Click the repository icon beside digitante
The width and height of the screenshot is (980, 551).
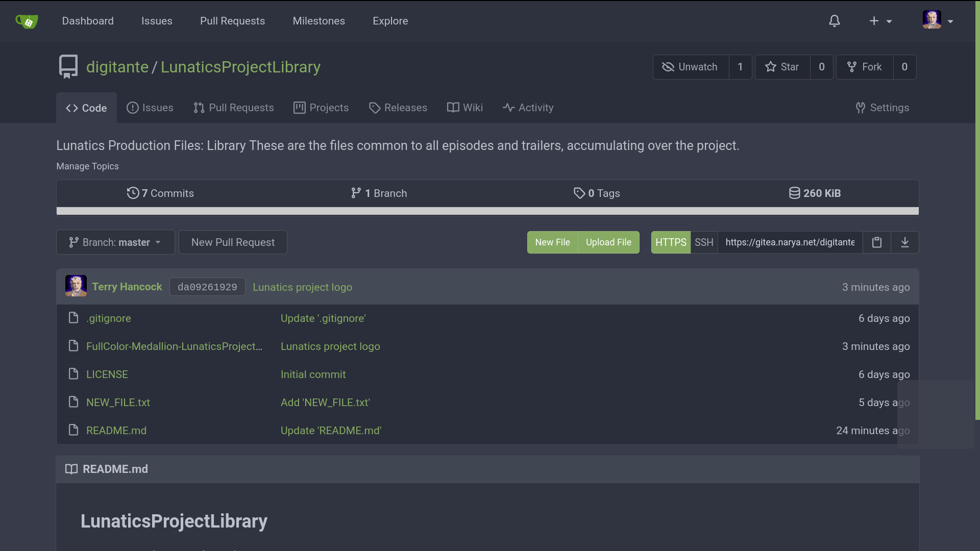[68, 67]
